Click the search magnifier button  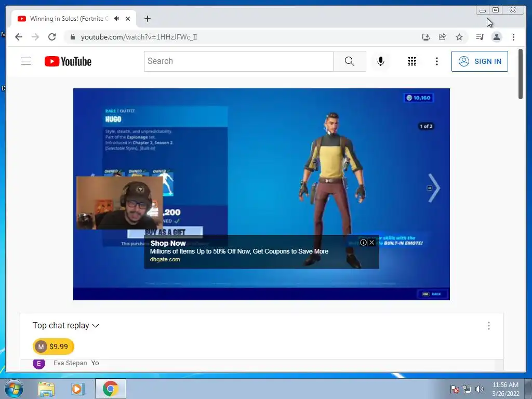350,61
